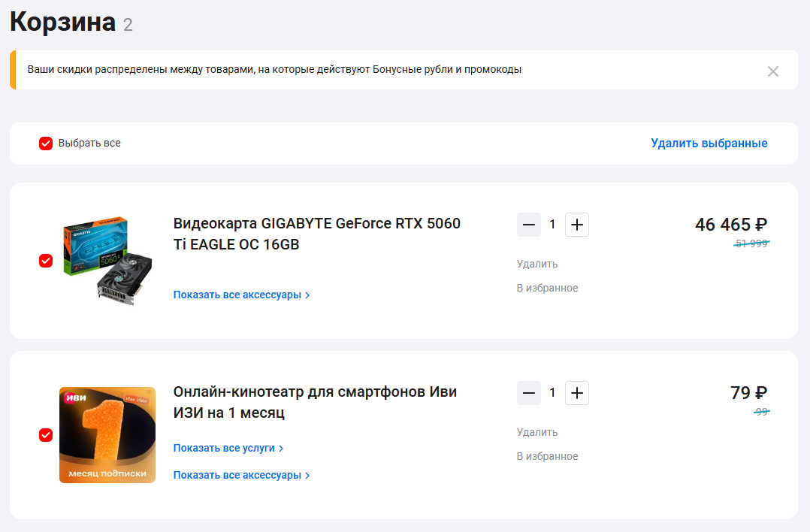Viewport: 810px width, 532px height.
Task: Show all accessories for the video card
Action: pos(241,295)
